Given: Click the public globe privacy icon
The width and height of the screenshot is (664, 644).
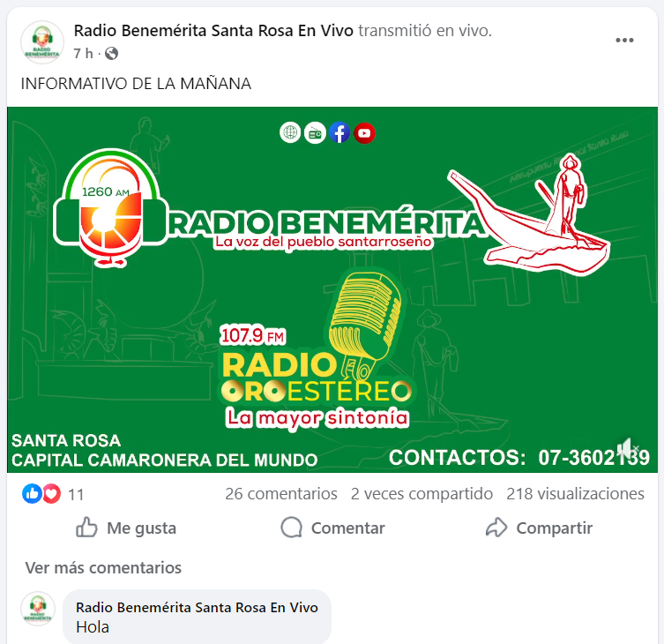Looking at the screenshot, I should (x=111, y=54).
